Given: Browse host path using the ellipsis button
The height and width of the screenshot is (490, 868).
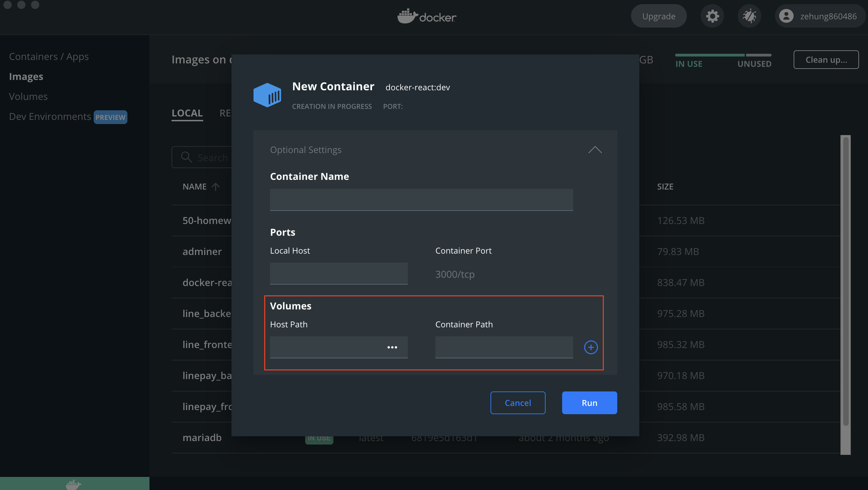Looking at the screenshot, I should pos(392,347).
